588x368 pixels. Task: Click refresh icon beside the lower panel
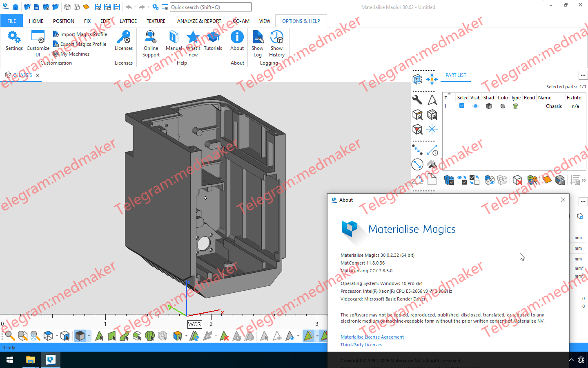tap(580, 216)
